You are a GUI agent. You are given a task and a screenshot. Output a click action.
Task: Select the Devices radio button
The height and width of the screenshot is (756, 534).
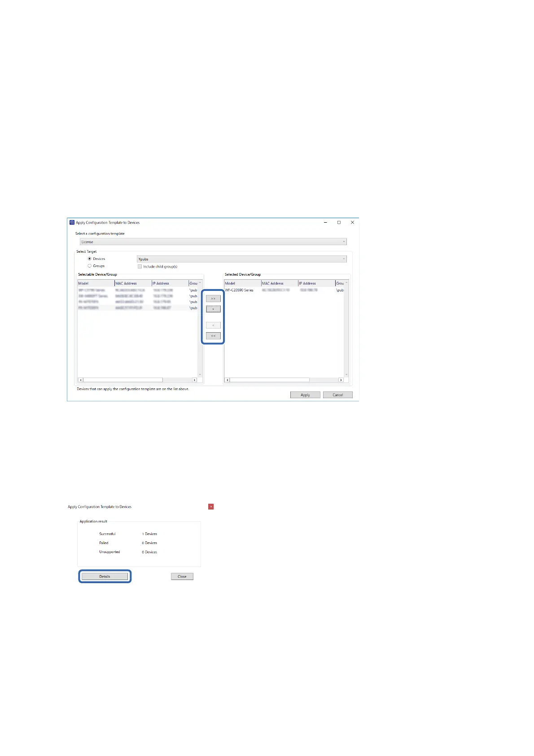pyautogui.click(x=90, y=259)
